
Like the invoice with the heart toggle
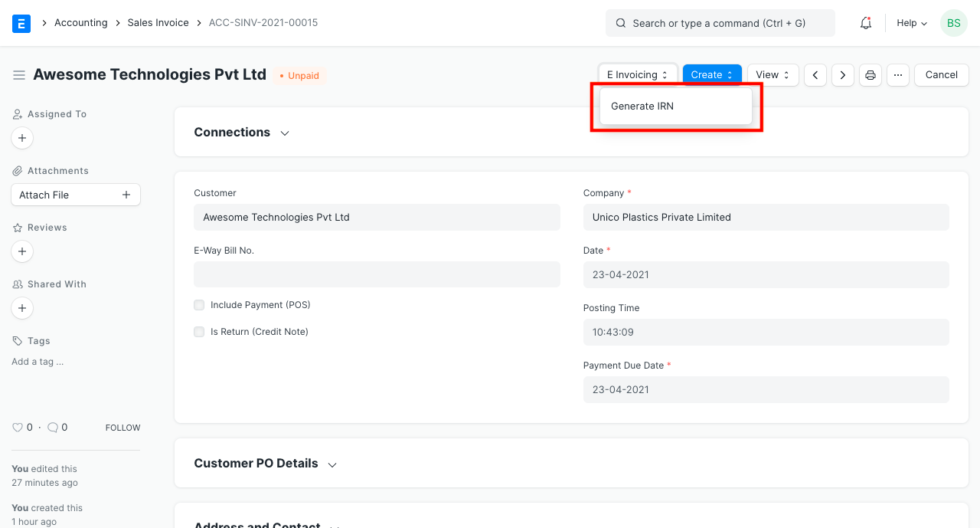[x=18, y=427]
